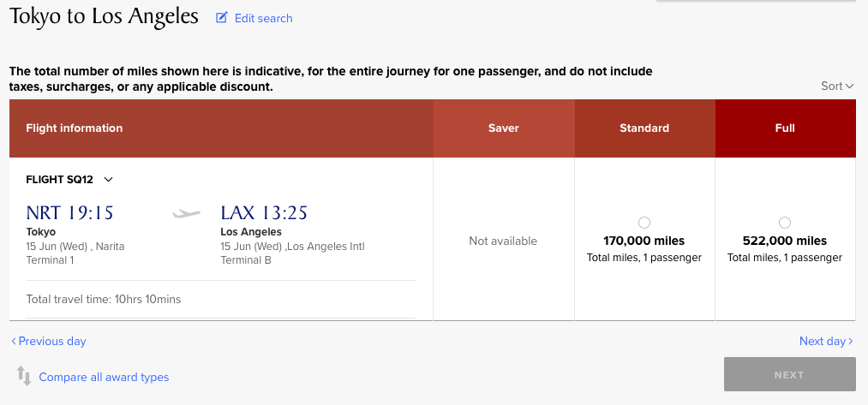Open the Sort dropdown
Screen dimensions: 868x405
point(837,86)
